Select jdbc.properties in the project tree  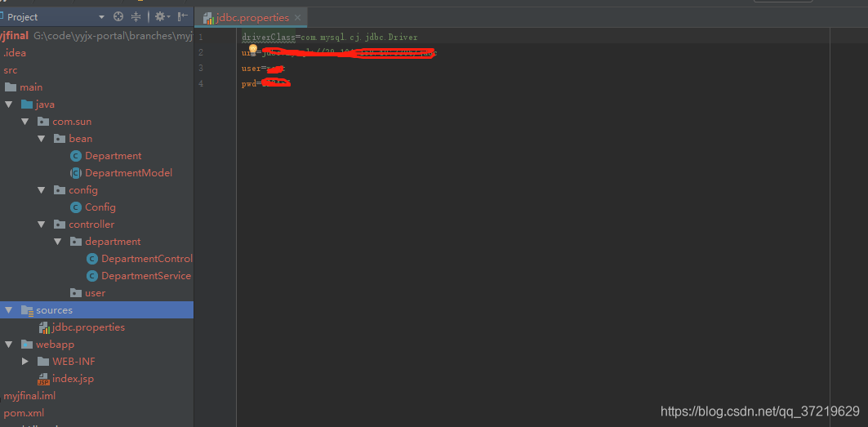[x=88, y=327]
